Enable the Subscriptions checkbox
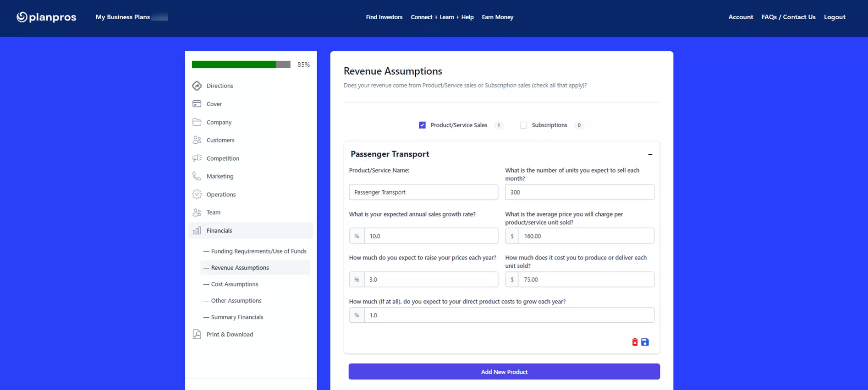This screenshot has width=868, height=390. 523,125
